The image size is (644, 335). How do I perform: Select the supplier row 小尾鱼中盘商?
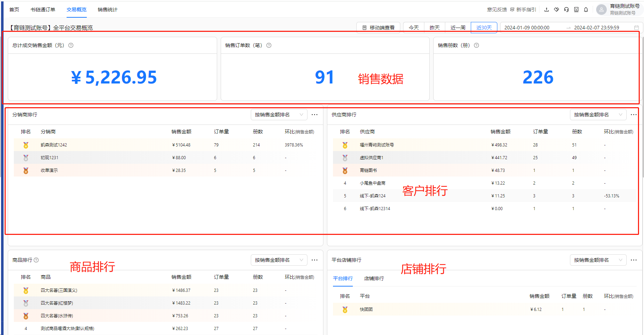coord(485,183)
